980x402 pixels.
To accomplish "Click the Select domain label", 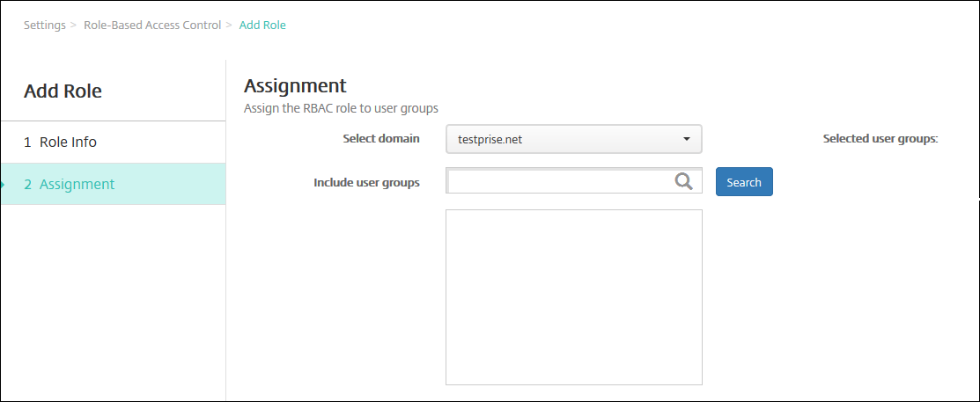I will 380,139.
